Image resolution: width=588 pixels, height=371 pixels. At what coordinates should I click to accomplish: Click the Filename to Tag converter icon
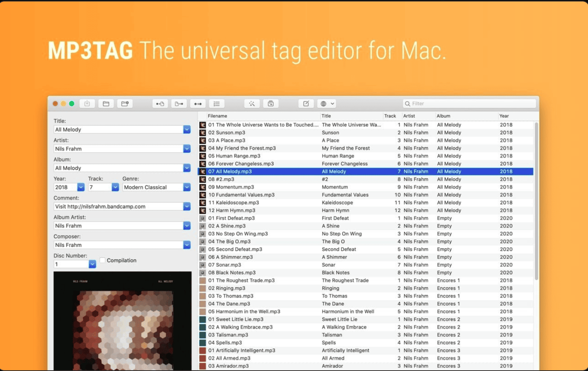pos(179,104)
